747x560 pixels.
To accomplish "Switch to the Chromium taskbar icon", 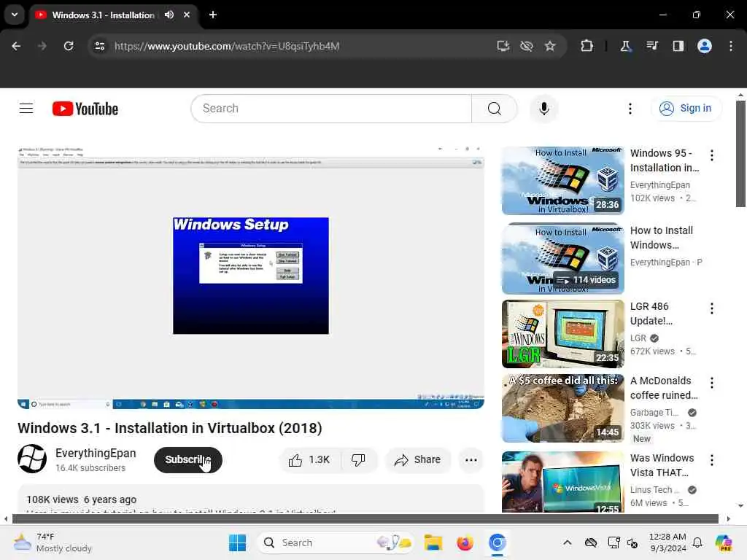I will (x=497, y=542).
